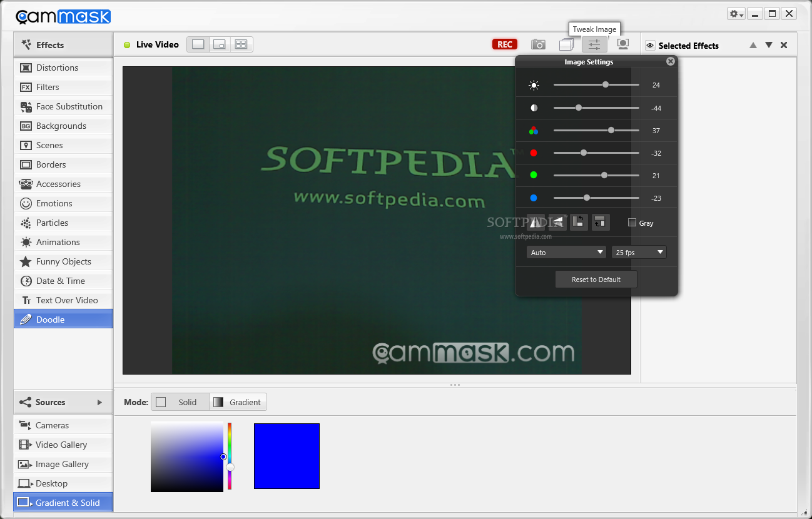Start recording with the REC button

click(x=505, y=44)
